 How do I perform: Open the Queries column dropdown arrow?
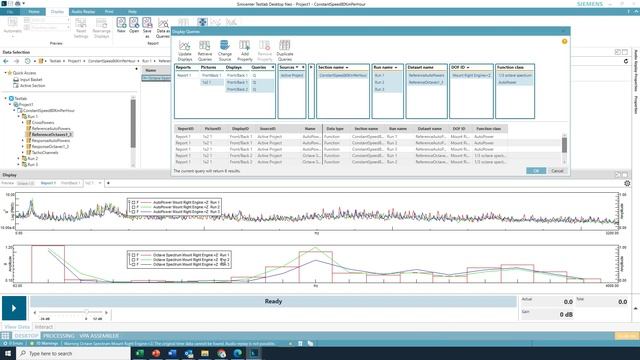273,67
